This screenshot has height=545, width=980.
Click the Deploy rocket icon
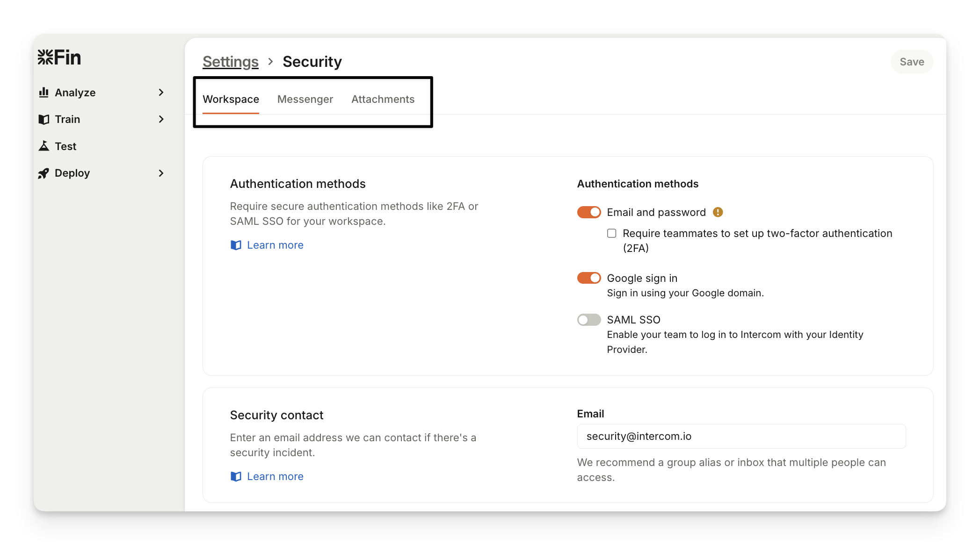[x=44, y=173]
